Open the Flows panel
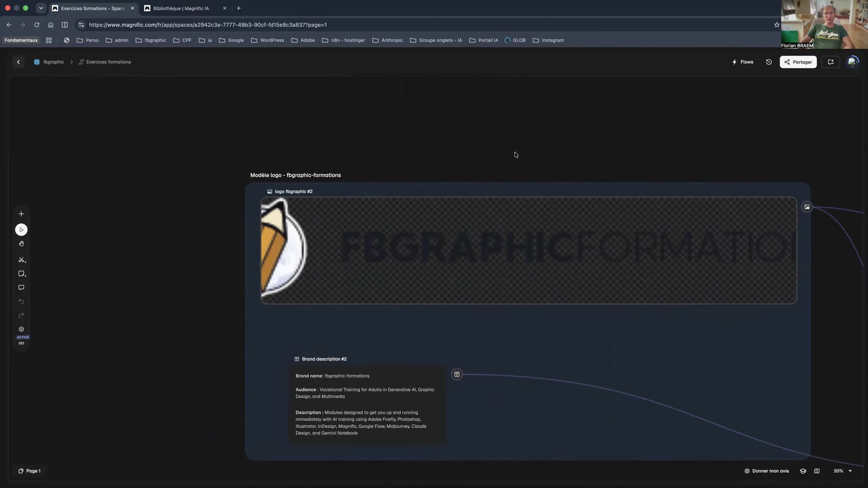The image size is (868, 488). (743, 62)
